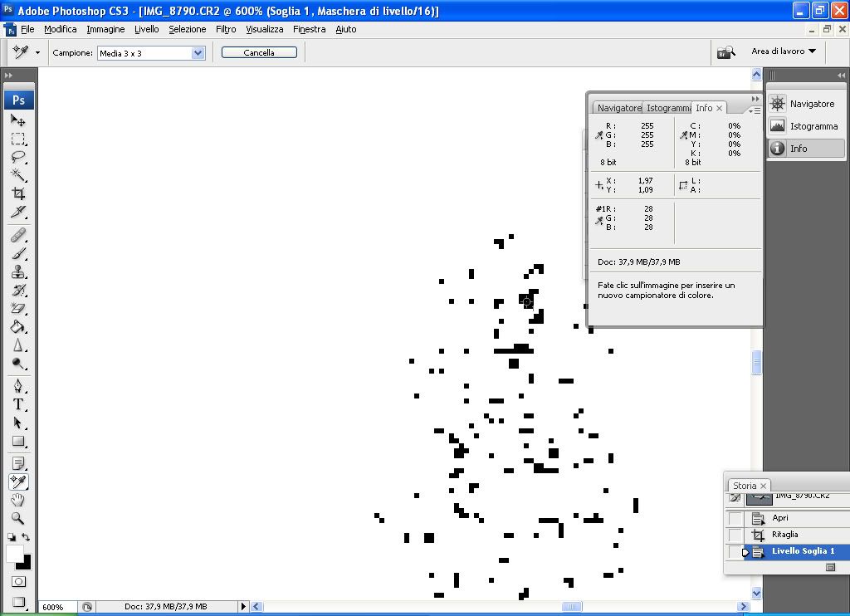Activate the Hand tool
The width and height of the screenshot is (850, 616).
tap(18, 500)
